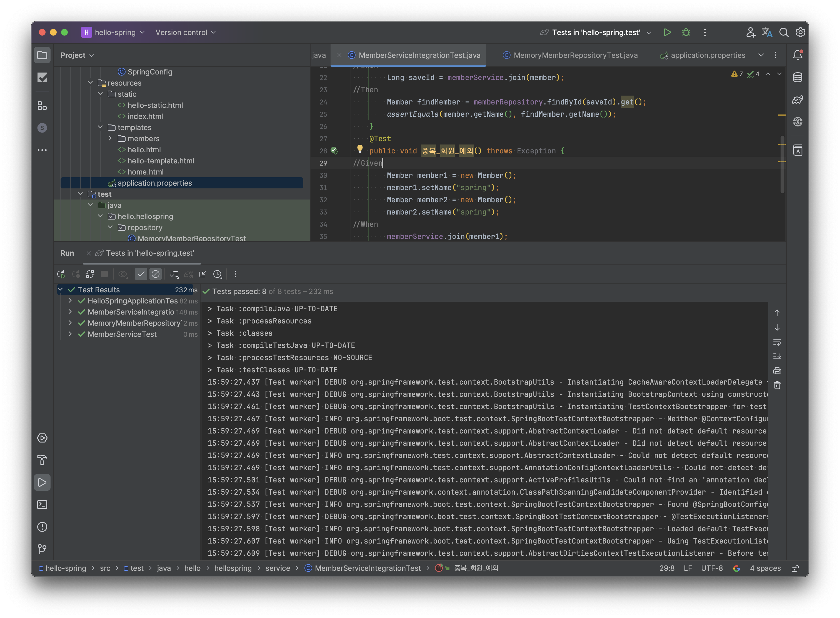This screenshot has height=618, width=840.
Task: Click line:column 29:8 indicator
Action: click(x=666, y=568)
